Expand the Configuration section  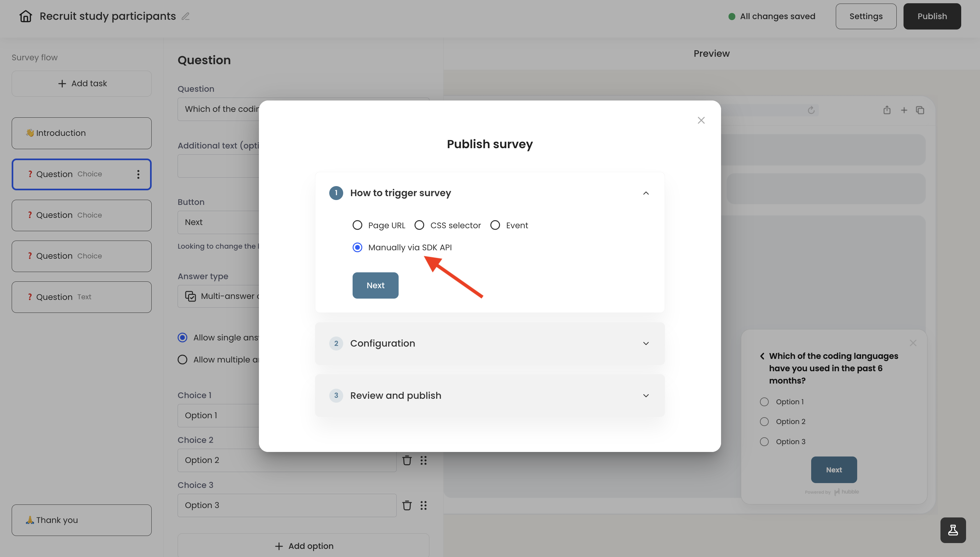tap(490, 343)
